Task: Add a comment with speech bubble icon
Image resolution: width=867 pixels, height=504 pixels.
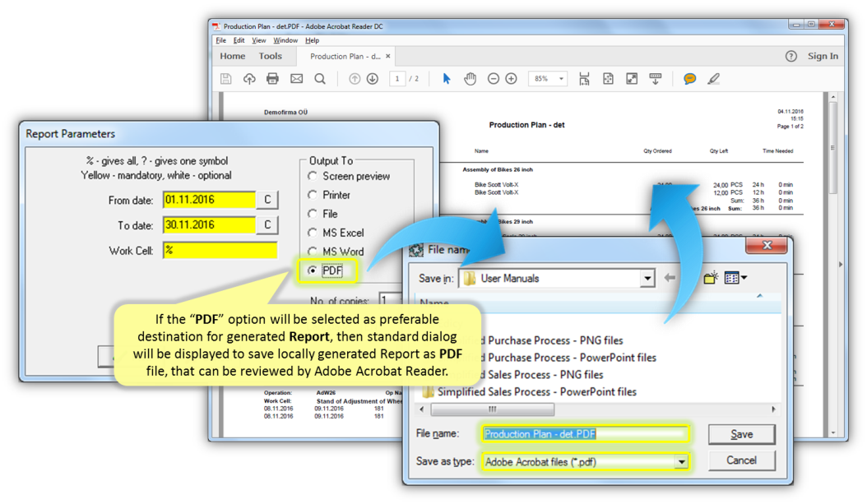Action: click(689, 78)
